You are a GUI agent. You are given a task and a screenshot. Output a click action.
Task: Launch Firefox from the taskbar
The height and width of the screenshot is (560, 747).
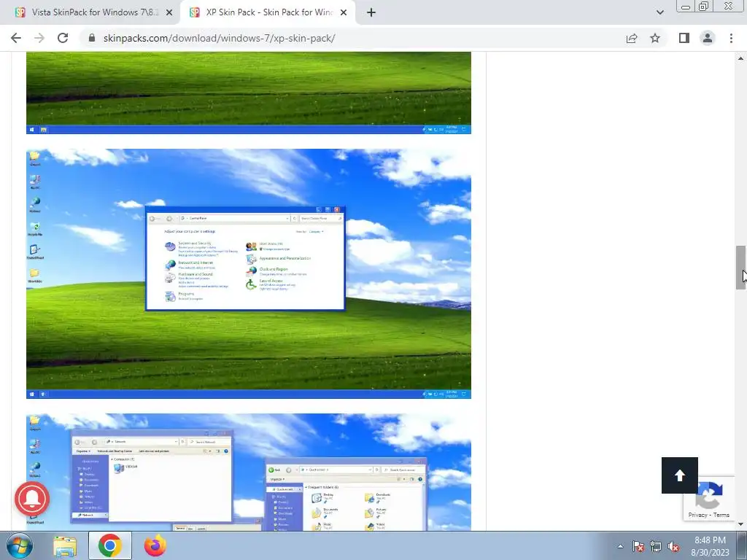(x=155, y=545)
